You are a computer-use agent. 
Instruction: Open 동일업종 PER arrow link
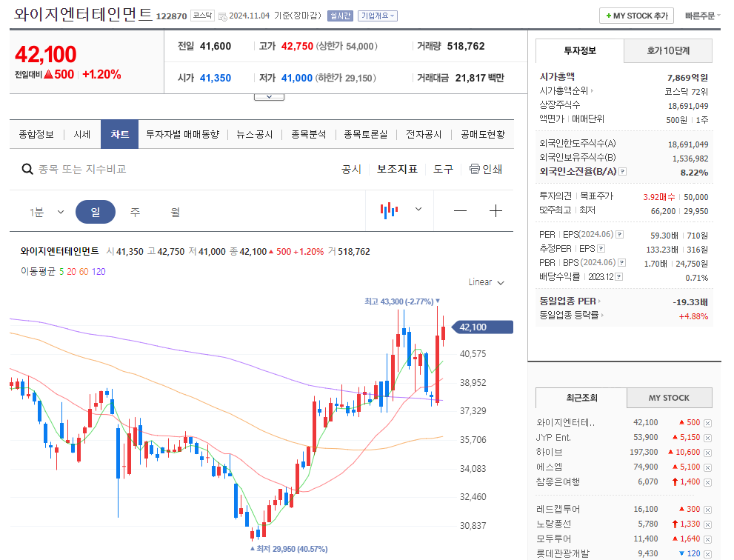(x=598, y=301)
